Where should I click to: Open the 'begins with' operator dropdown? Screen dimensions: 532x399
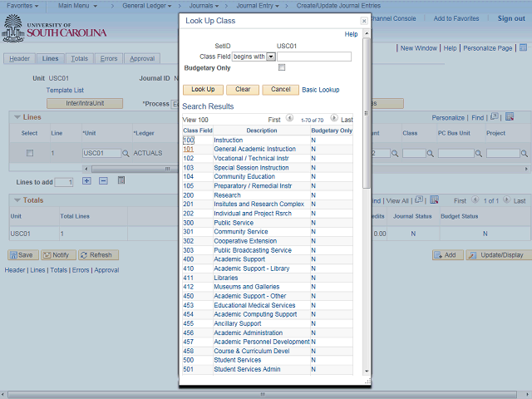coord(271,57)
